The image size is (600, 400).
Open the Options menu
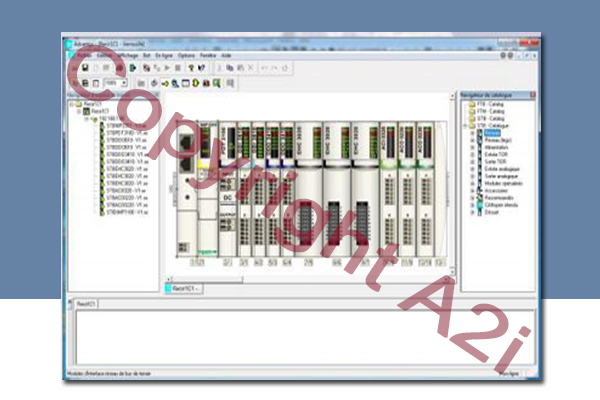[185, 55]
